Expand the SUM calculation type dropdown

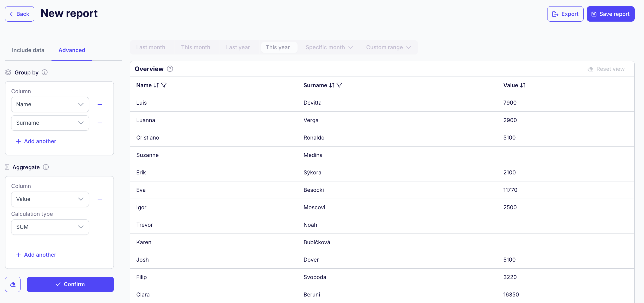(50, 227)
